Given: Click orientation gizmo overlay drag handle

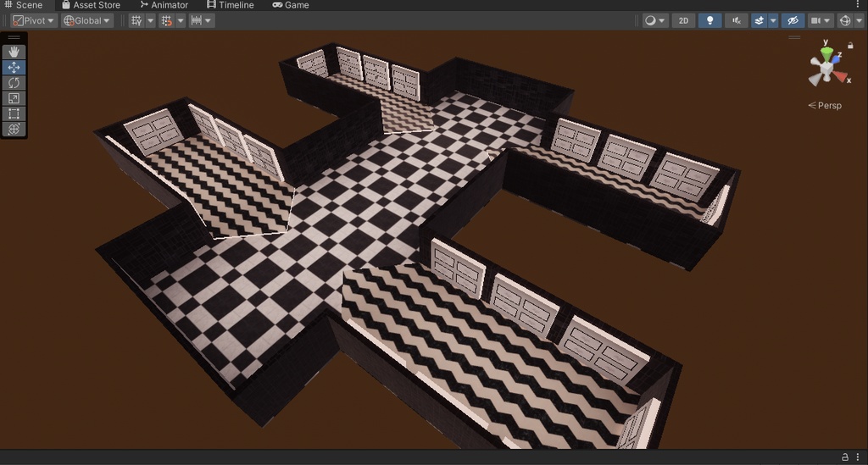Looking at the screenshot, I should click(794, 37).
